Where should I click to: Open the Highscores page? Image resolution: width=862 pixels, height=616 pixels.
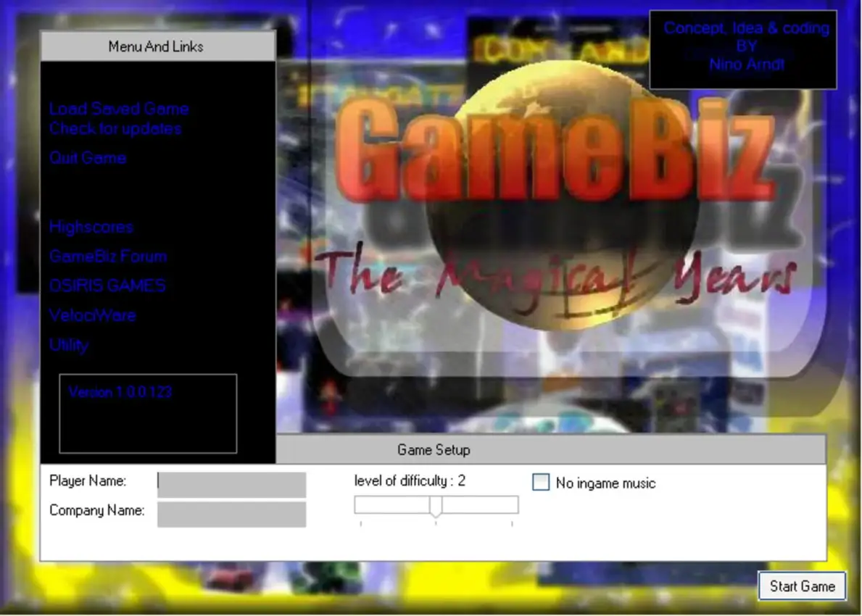[91, 227]
